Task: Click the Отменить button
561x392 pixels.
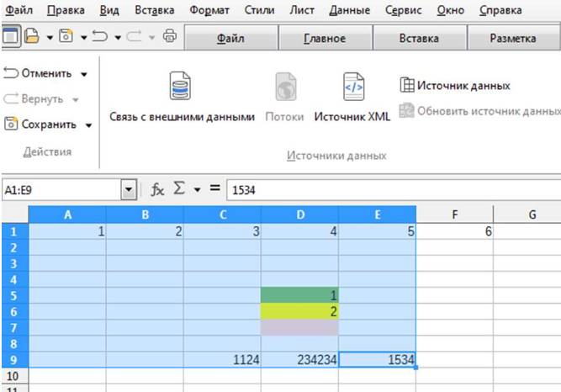Action: point(38,73)
